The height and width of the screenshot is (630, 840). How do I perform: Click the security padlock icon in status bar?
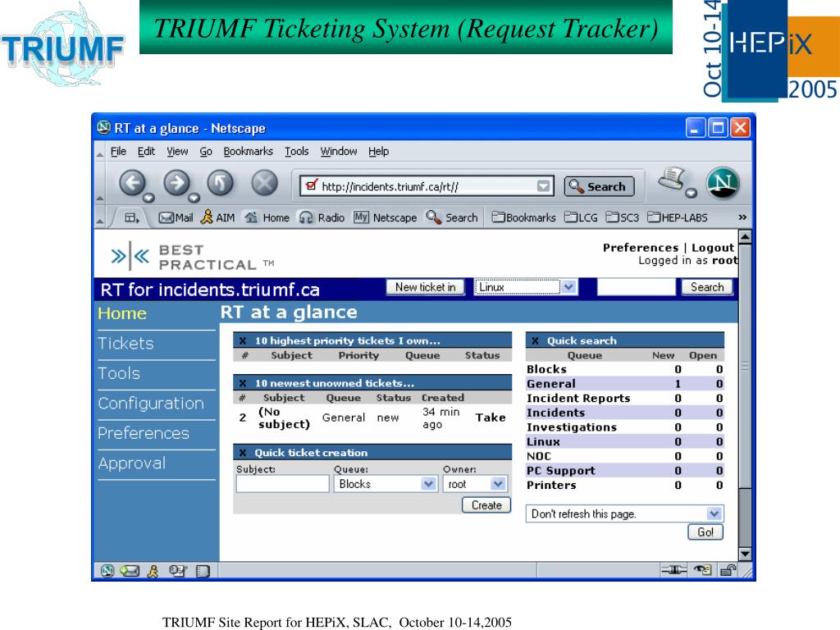point(728,570)
